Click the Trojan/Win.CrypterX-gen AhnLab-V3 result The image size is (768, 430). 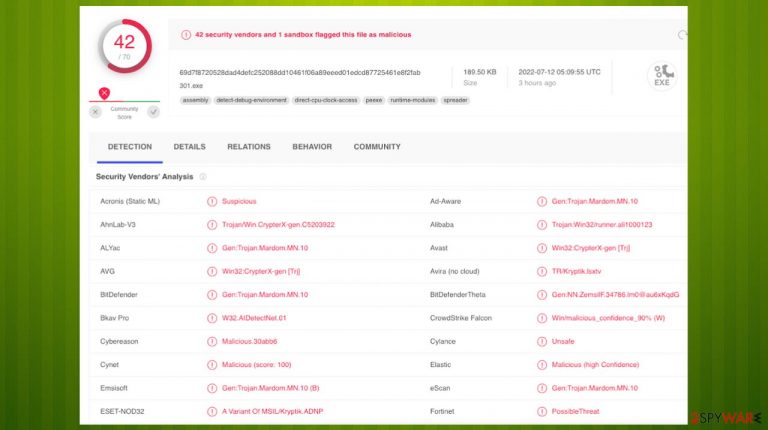[x=278, y=225]
